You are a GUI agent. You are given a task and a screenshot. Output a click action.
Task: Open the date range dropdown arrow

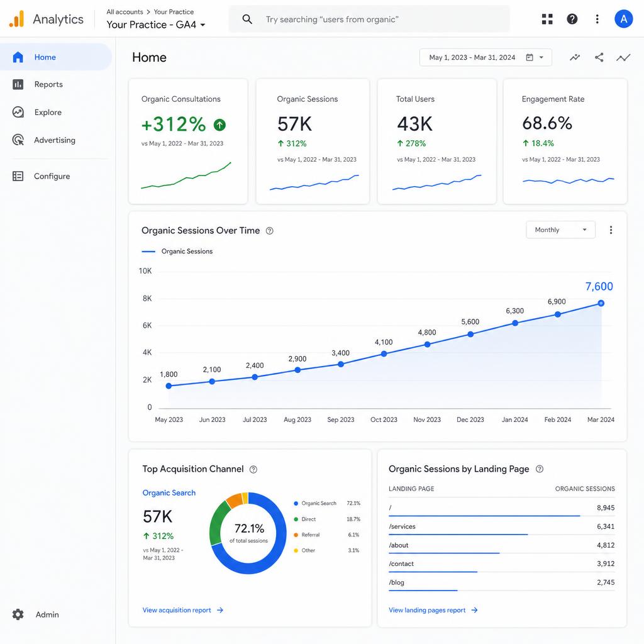pos(541,57)
